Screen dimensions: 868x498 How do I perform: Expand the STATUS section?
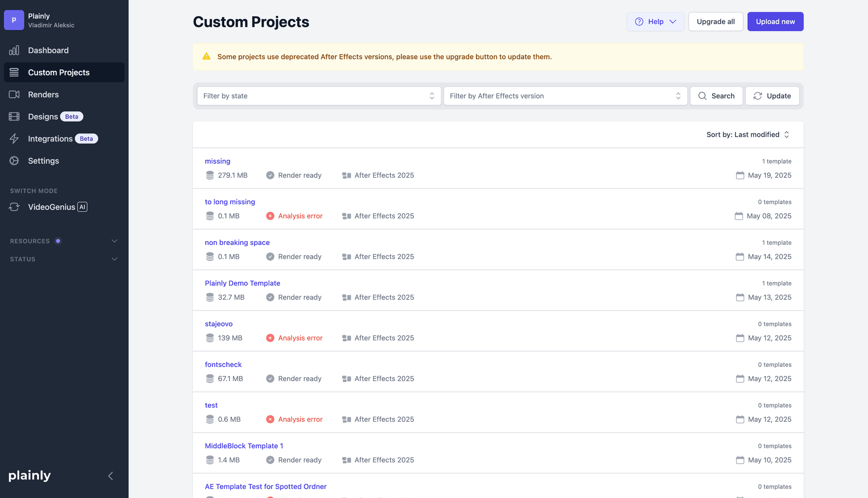[x=114, y=259]
